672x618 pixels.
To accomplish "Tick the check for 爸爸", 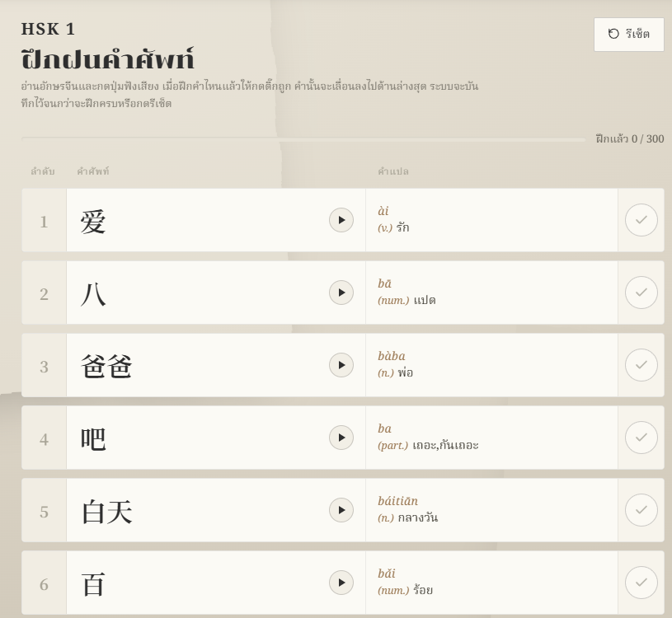I will pyautogui.click(x=641, y=365).
